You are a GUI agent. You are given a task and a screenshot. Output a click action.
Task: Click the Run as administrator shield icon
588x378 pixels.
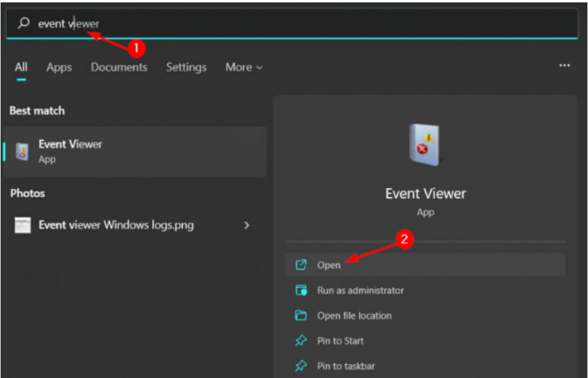[x=301, y=291]
